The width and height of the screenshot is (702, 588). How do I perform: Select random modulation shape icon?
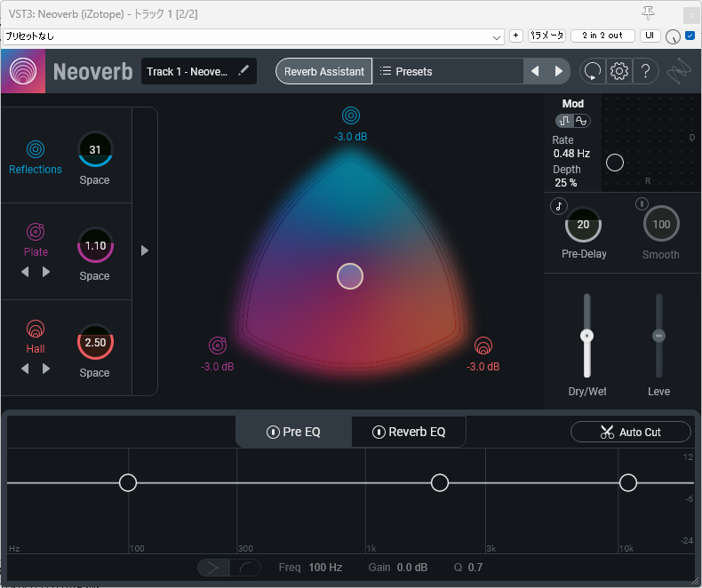[564, 121]
